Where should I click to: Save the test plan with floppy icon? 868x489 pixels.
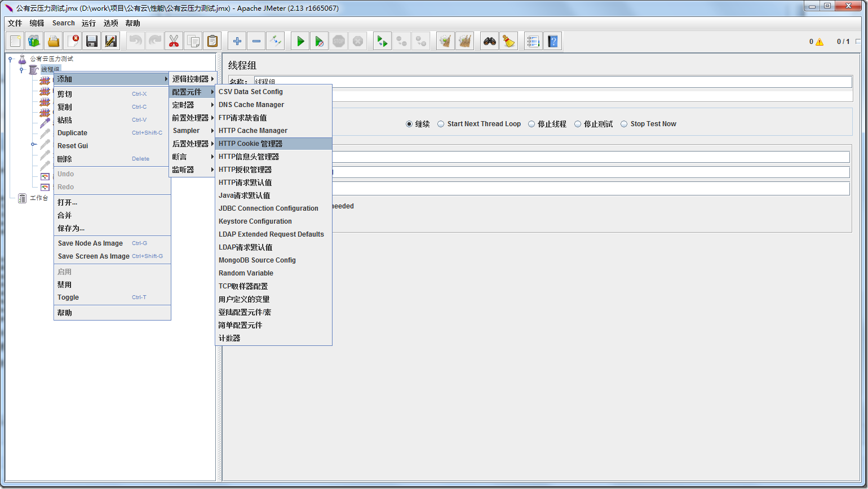[92, 41]
